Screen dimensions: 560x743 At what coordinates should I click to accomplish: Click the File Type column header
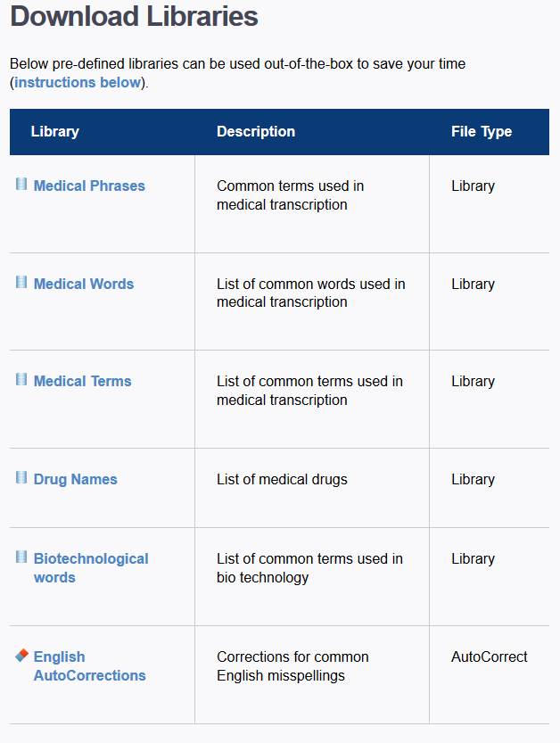coord(482,131)
